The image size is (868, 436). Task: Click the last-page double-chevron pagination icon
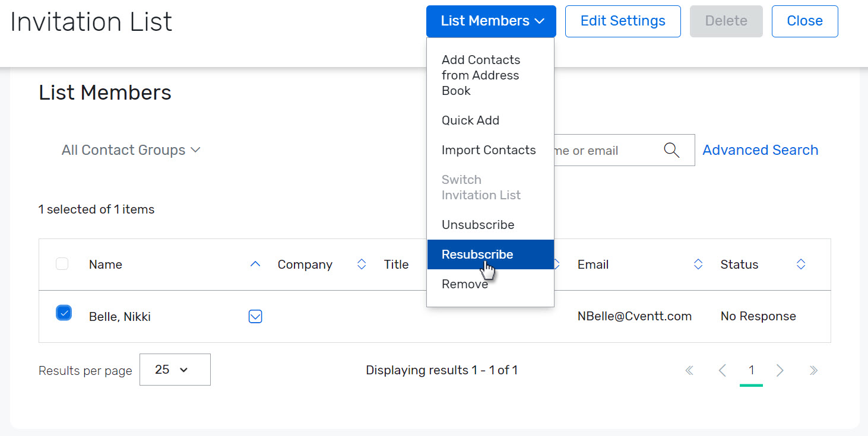coord(813,370)
